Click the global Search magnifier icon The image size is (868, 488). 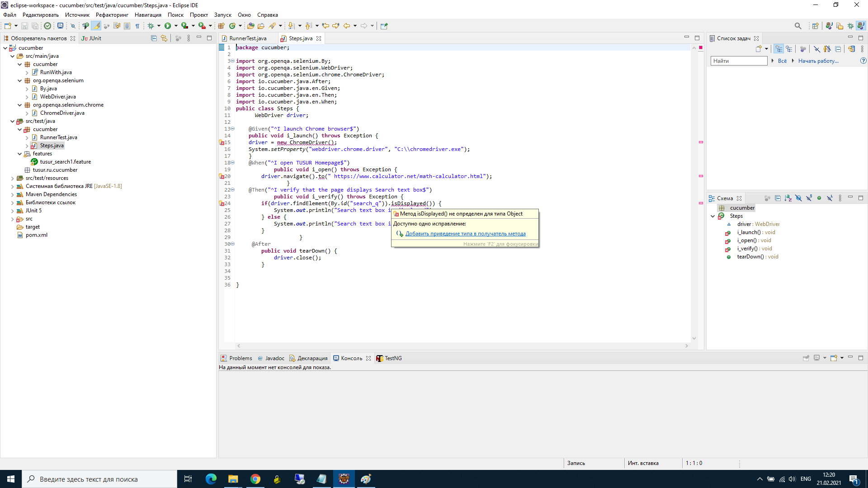pyautogui.click(x=798, y=26)
